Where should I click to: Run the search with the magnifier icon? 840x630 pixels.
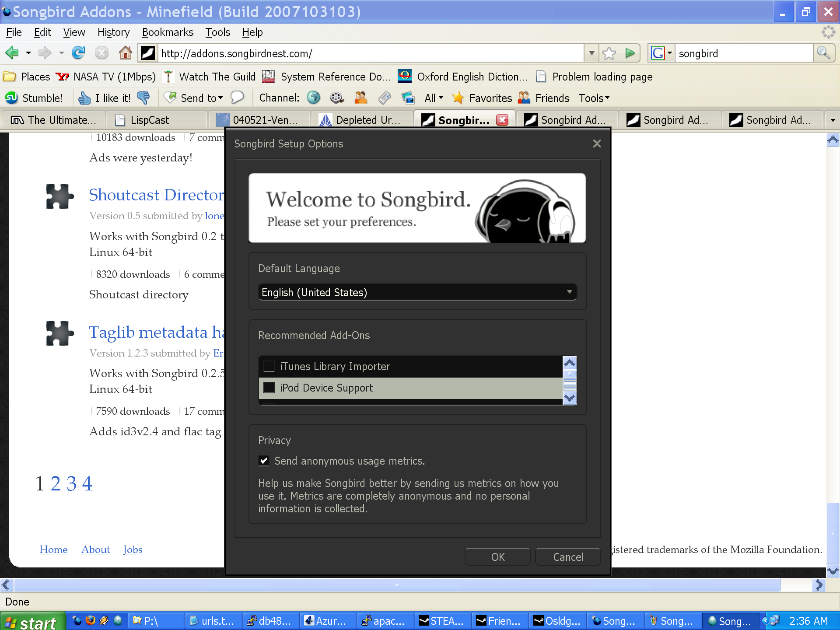[823, 53]
